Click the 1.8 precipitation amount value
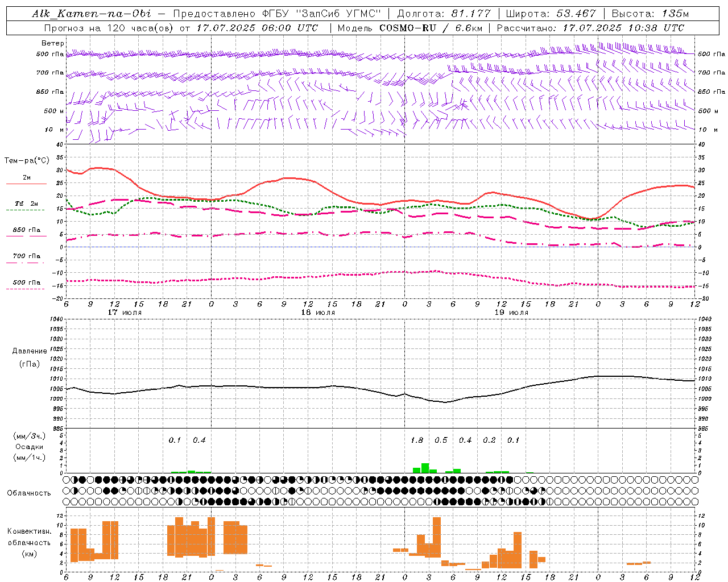 pyautogui.click(x=417, y=440)
